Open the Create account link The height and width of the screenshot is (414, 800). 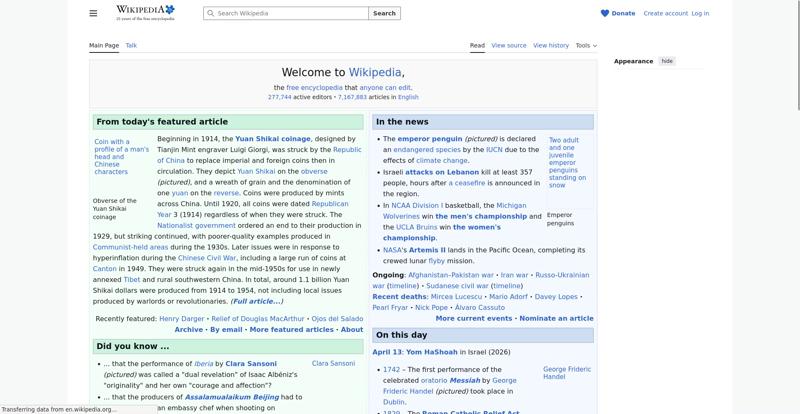665,13
